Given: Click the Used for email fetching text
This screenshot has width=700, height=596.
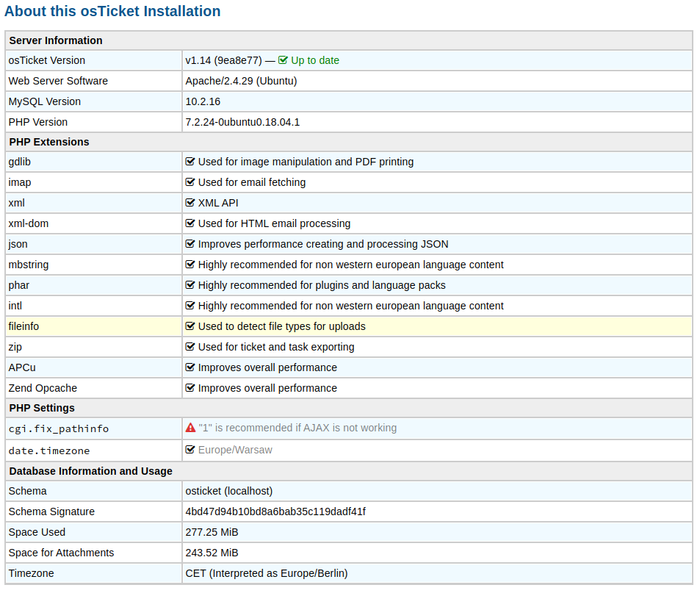Looking at the screenshot, I should click(x=252, y=182).
